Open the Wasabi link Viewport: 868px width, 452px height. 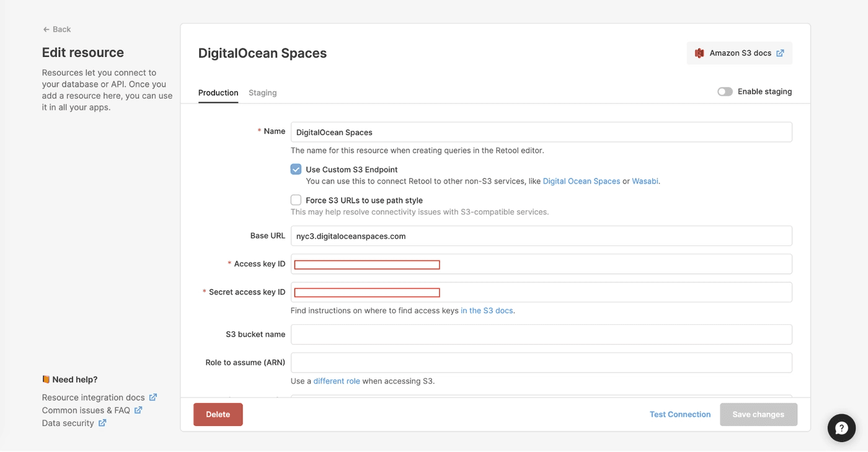[x=645, y=182]
